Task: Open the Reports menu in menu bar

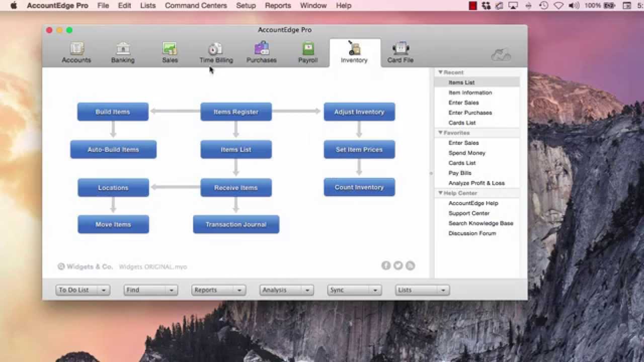Action: click(278, 6)
